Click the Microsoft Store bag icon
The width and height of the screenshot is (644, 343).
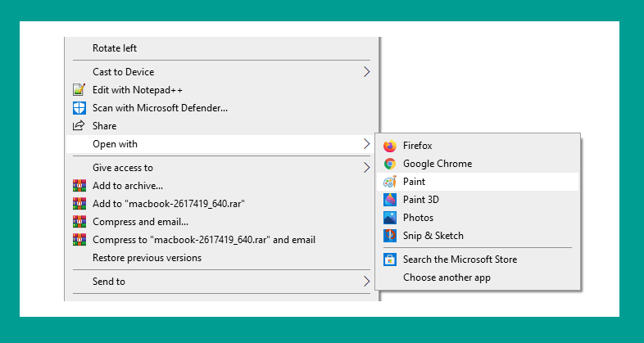coord(390,260)
